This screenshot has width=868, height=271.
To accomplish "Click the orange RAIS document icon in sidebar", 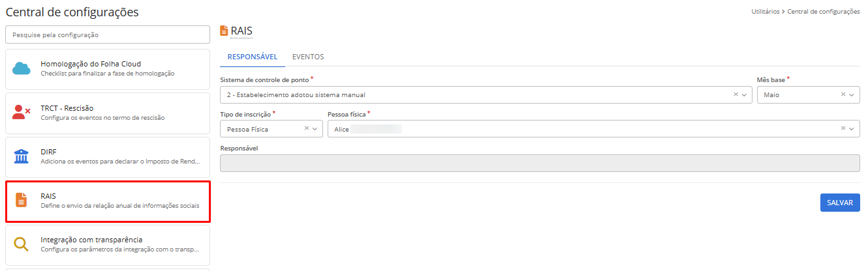I will coord(22,200).
